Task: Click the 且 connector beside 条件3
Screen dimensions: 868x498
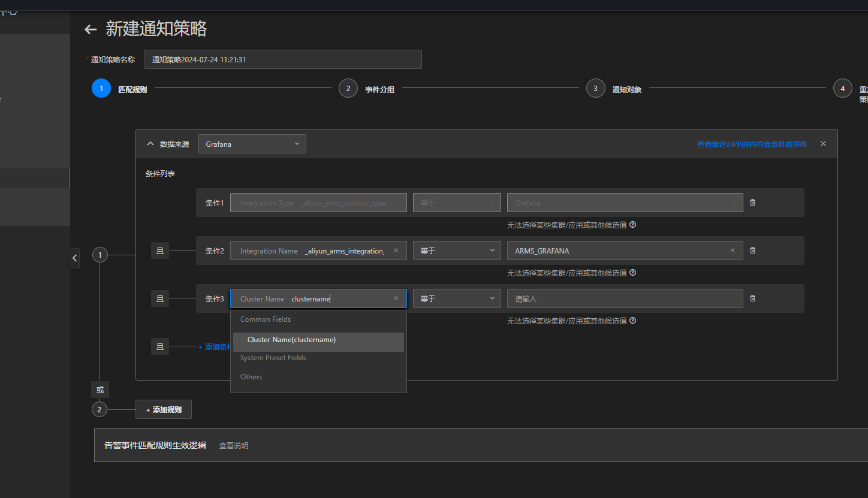Action: [160, 298]
